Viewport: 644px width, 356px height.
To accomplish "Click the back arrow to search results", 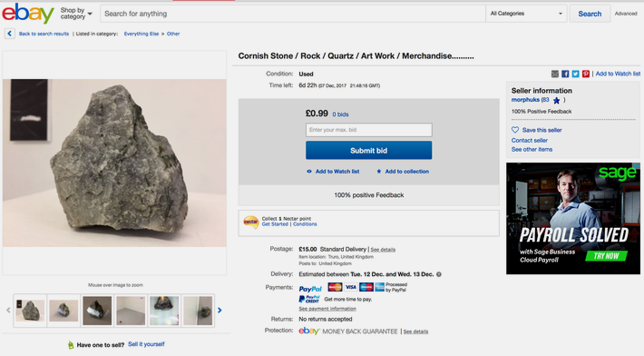I will [x=9, y=34].
